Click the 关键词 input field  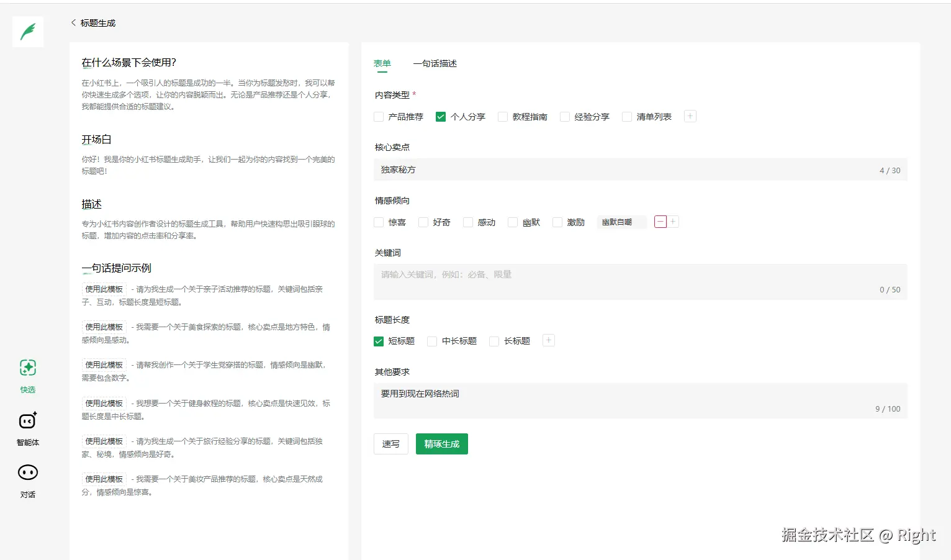[640, 282]
